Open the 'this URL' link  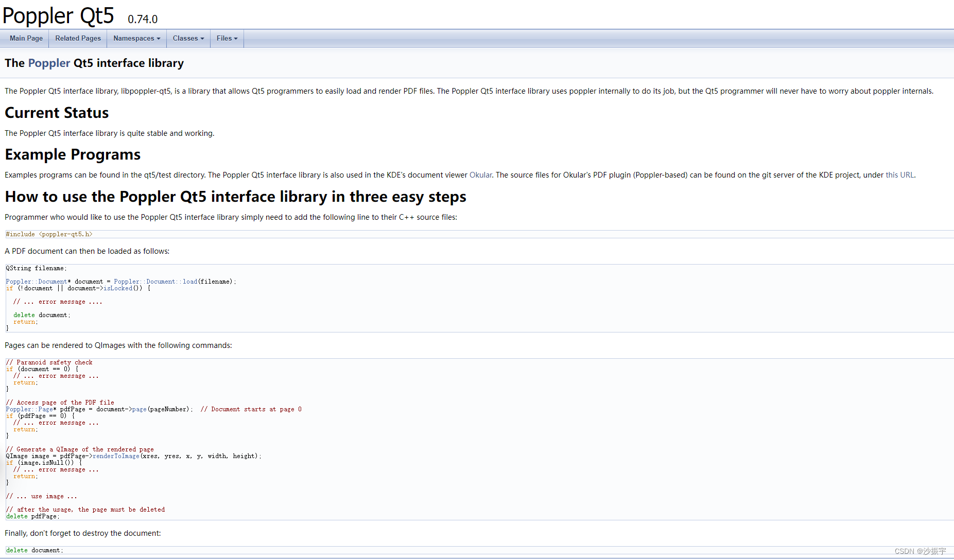click(x=899, y=175)
